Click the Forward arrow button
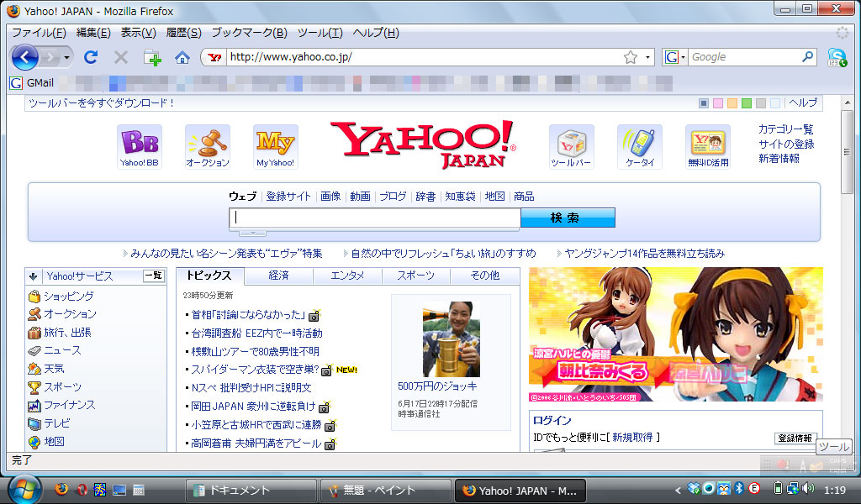 click(x=50, y=57)
